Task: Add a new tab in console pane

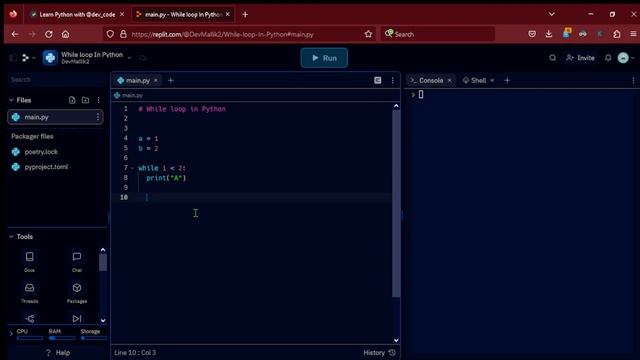Action: coord(507,80)
